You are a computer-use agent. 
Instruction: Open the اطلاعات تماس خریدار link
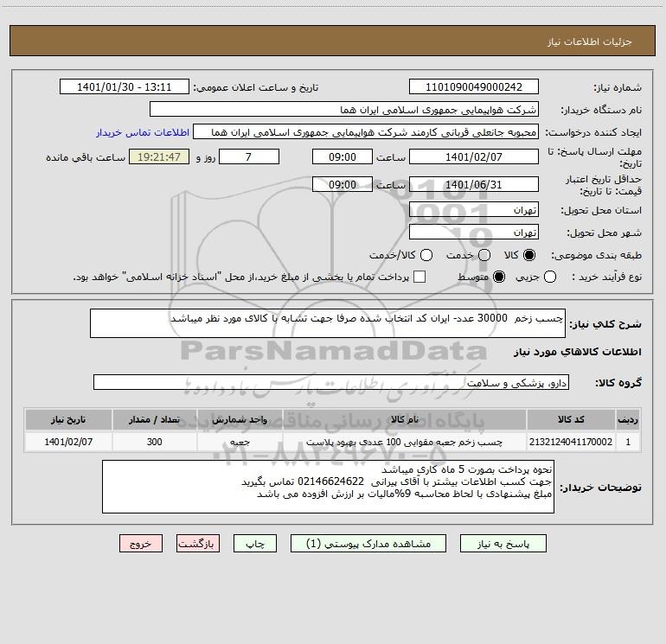[x=143, y=132]
